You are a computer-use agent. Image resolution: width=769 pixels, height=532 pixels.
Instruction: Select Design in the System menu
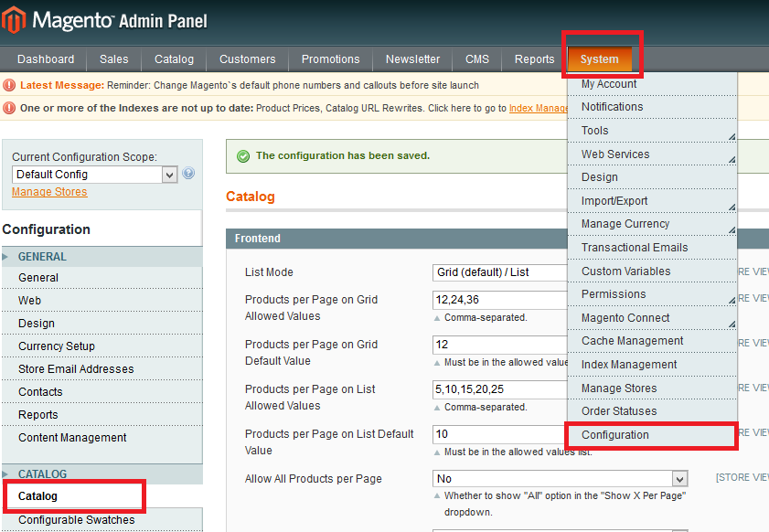652,177
